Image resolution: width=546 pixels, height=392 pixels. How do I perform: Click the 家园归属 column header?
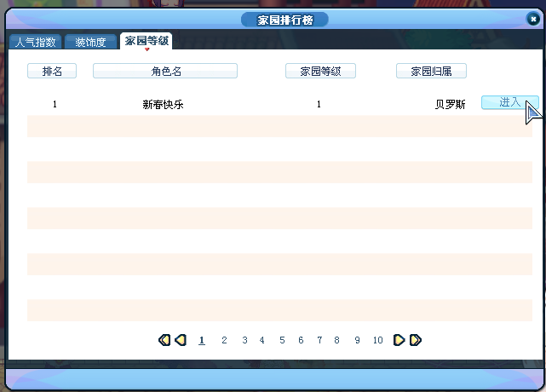tap(431, 71)
